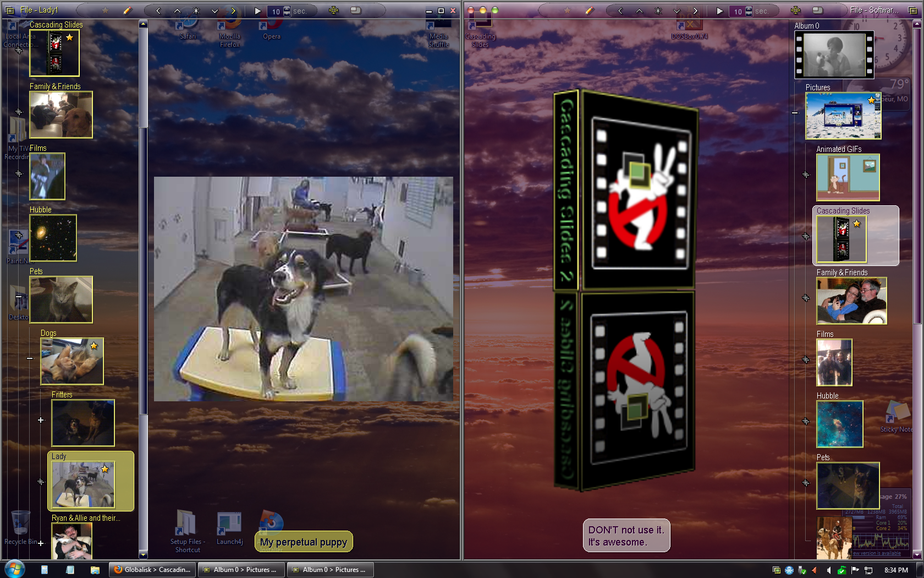Open the Hubble album in left panel
The width and height of the screenshot is (924, 578).
click(53, 238)
